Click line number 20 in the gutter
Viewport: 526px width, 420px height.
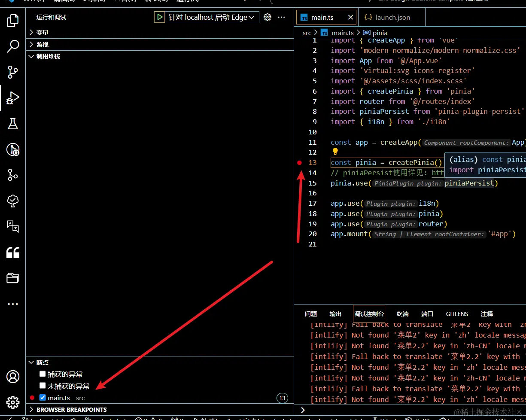pos(313,234)
